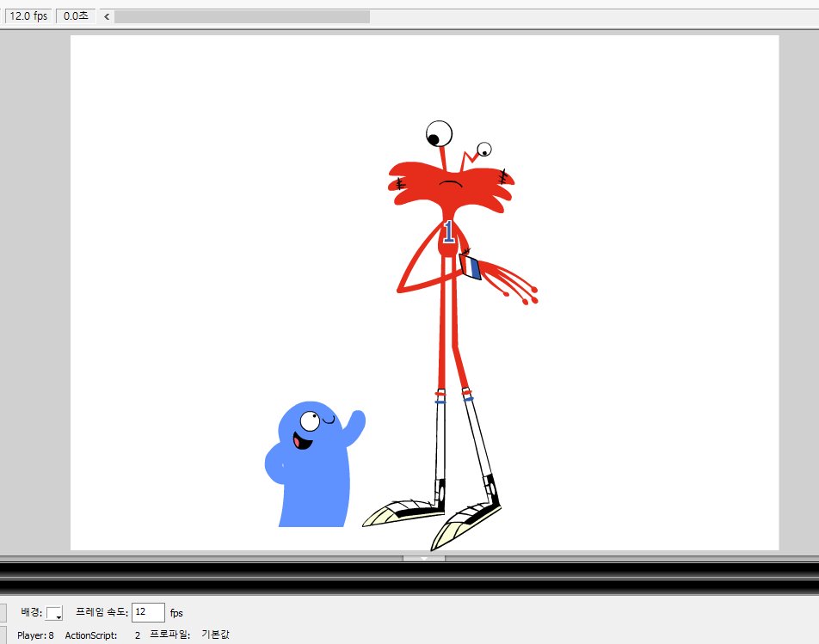Screen dimensions: 819x644
Task: Click the ActionScript: 2 label
Action: click(103, 635)
